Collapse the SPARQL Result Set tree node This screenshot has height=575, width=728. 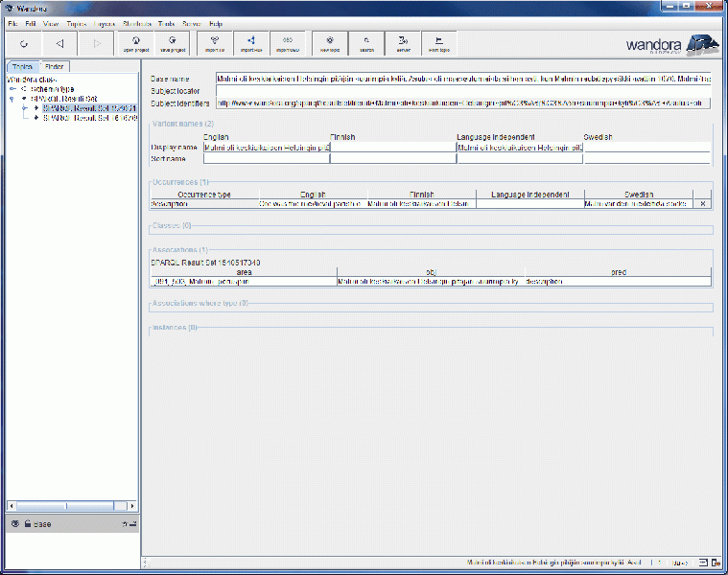(12, 99)
